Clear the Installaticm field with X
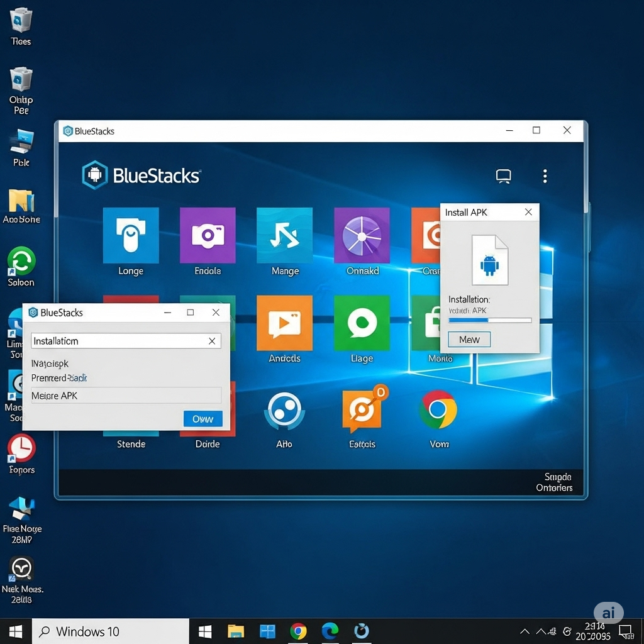Image resolution: width=644 pixels, height=644 pixels. (x=212, y=341)
